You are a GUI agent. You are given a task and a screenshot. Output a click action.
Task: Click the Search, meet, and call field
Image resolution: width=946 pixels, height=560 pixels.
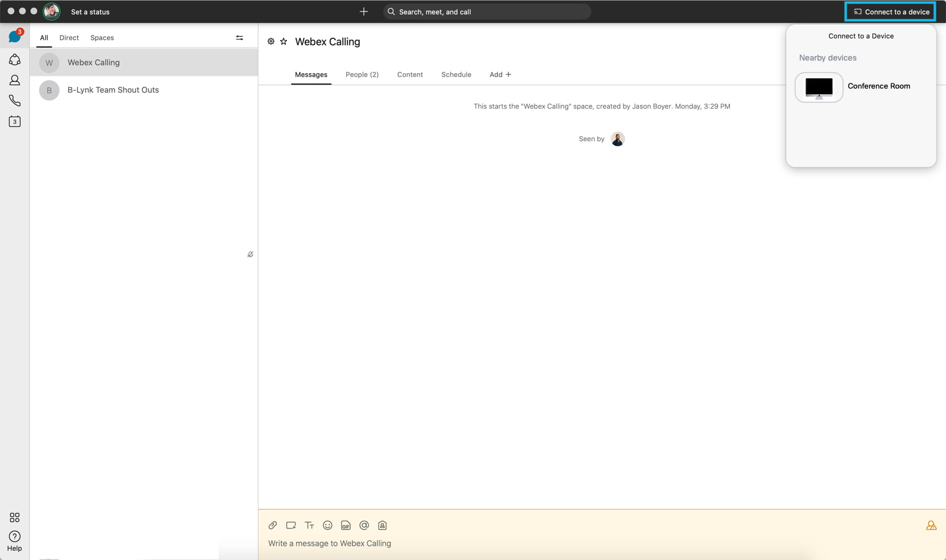tap(487, 11)
